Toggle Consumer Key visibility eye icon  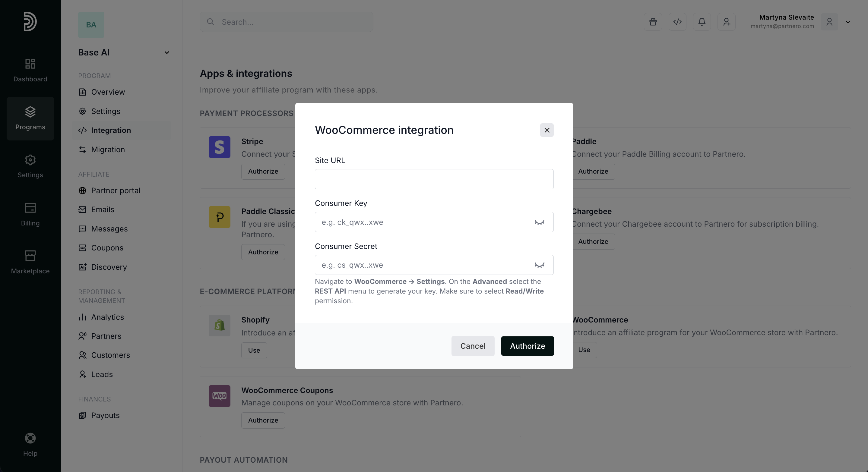(x=539, y=222)
